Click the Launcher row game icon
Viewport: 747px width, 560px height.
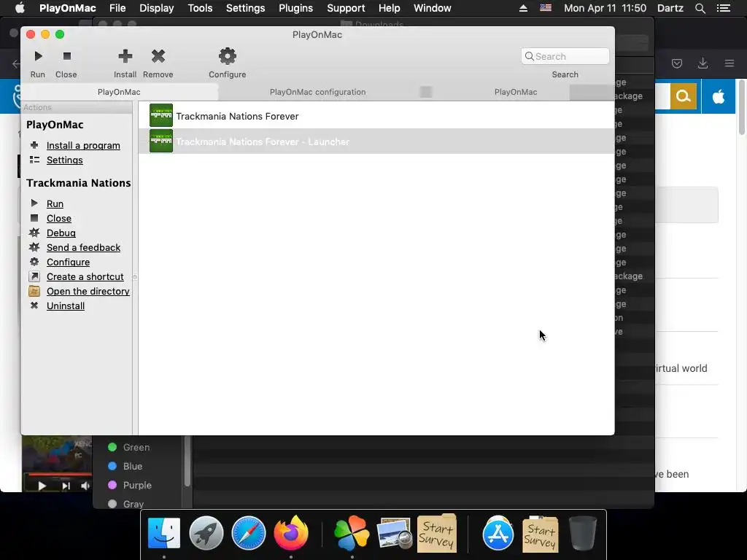click(161, 141)
